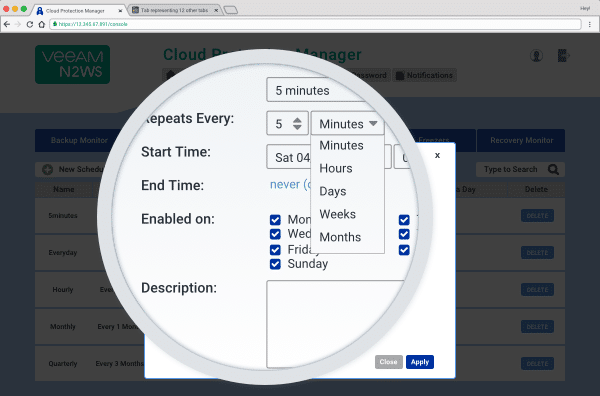
Task: Select the Hourly schedule name
Action: (63, 290)
